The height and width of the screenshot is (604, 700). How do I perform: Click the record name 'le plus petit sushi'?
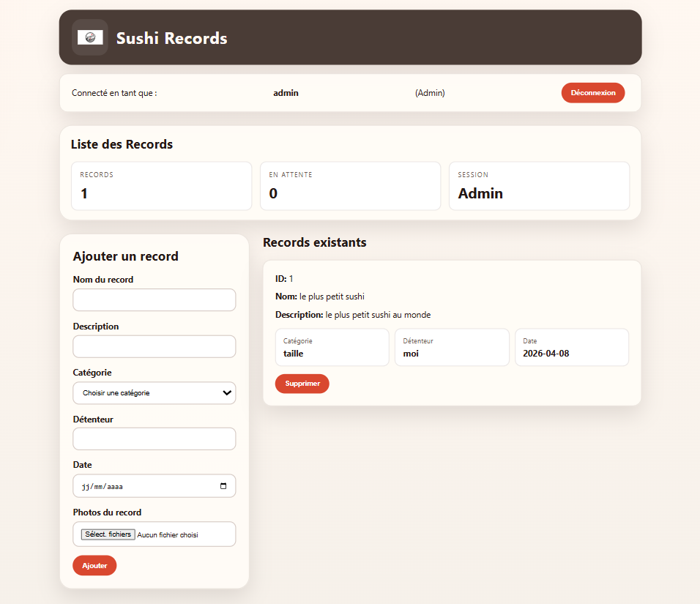point(332,297)
